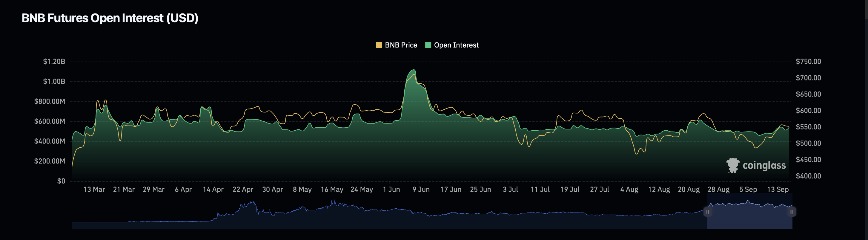Image resolution: width=868 pixels, height=240 pixels.
Task: Click the $200.00M left axis label
Action: (50, 161)
